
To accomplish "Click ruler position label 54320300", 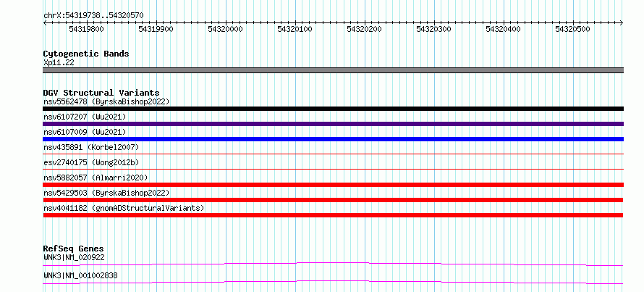I will (x=433, y=29).
